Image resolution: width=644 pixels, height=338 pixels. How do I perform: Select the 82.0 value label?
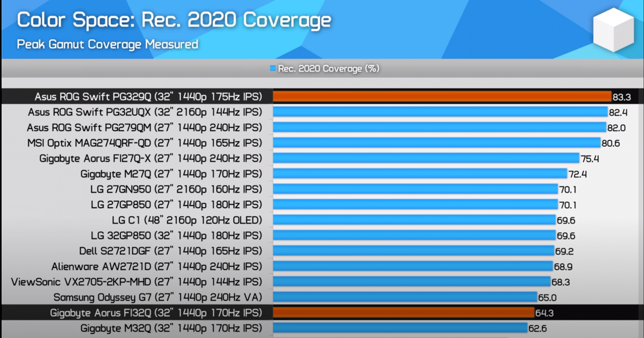click(x=616, y=128)
